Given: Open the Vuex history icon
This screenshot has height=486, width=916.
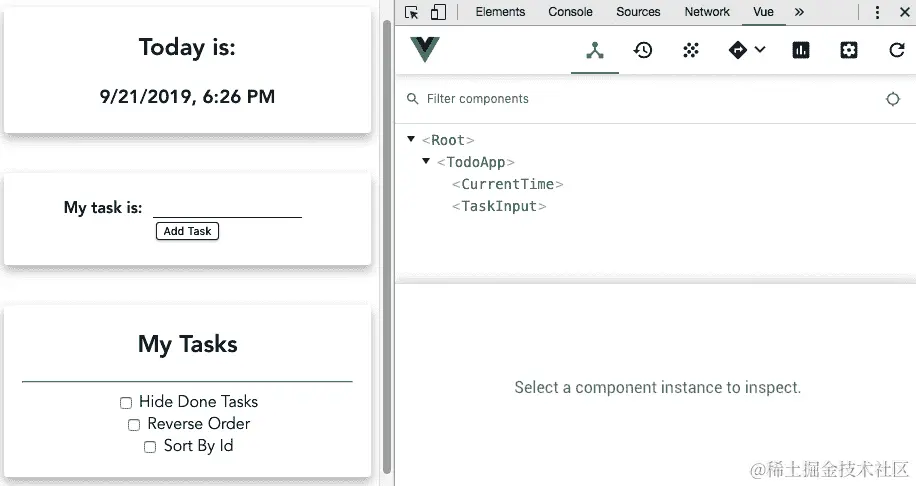Looking at the screenshot, I should click(x=643, y=50).
